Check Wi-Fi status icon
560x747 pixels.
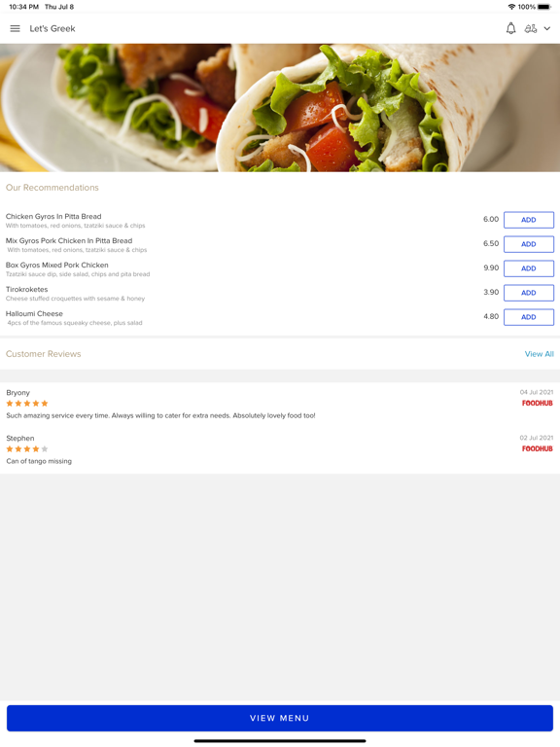tap(512, 7)
